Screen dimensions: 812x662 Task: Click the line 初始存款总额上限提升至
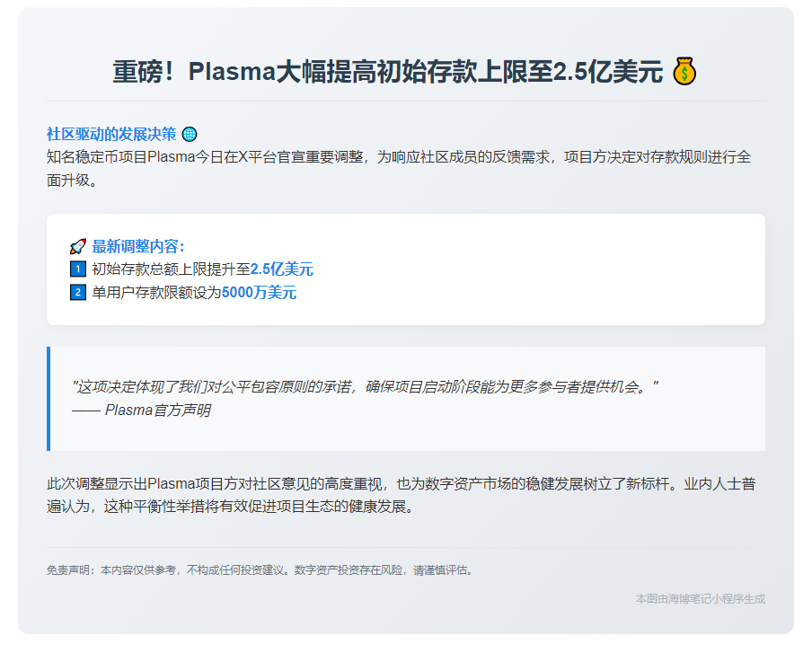point(171,269)
